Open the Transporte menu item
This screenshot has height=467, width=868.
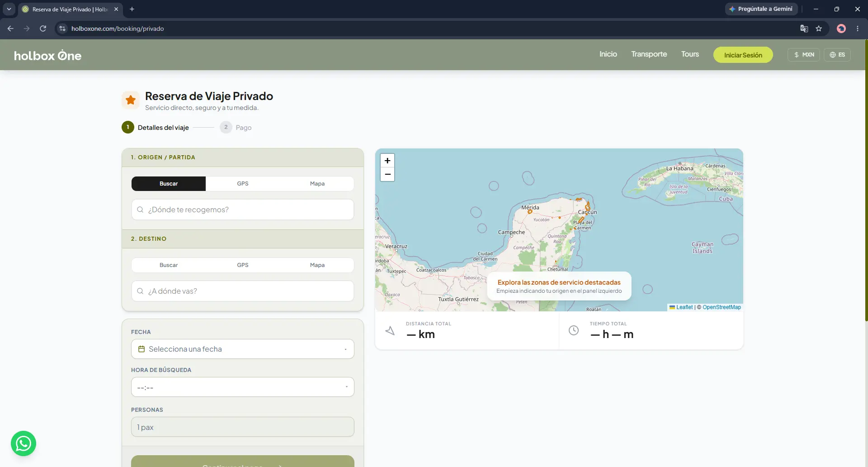coord(649,54)
